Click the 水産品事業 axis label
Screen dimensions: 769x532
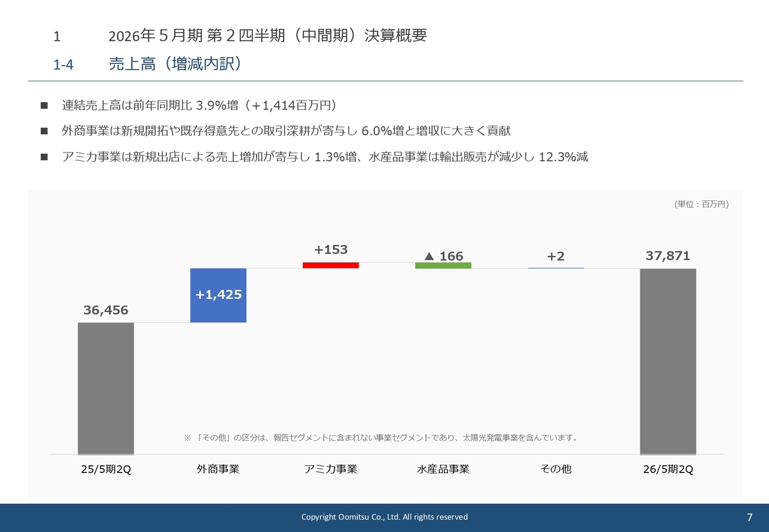443,469
